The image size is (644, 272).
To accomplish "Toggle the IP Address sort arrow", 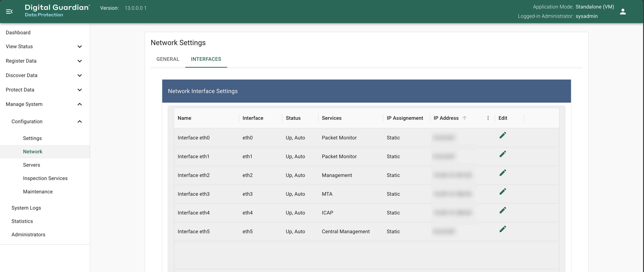I will pyautogui.click(x=464, y=118).
